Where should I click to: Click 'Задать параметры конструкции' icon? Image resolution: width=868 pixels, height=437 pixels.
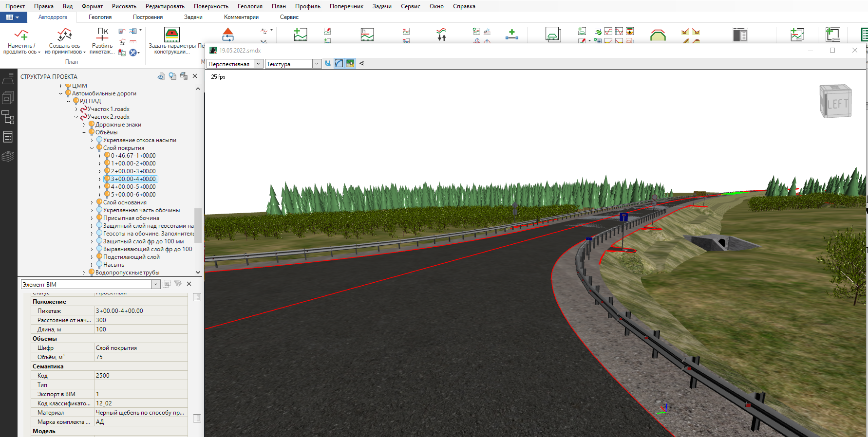coord(171,35)
